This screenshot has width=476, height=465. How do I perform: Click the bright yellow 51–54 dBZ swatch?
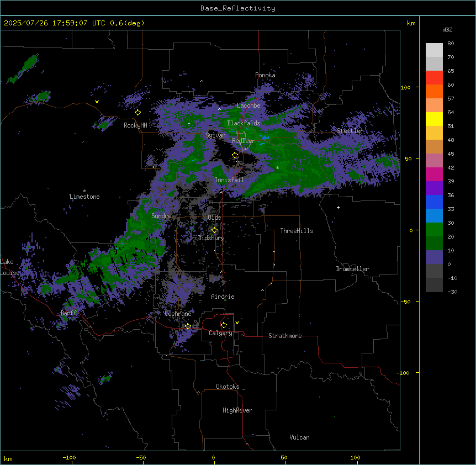point(434,119)
